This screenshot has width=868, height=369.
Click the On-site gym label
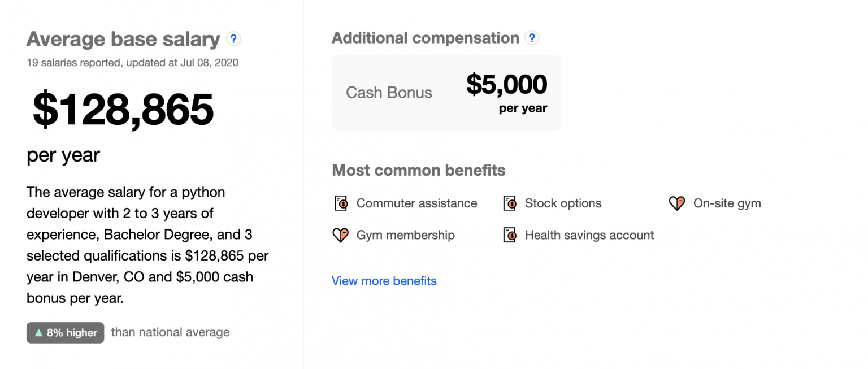(727, 203)
